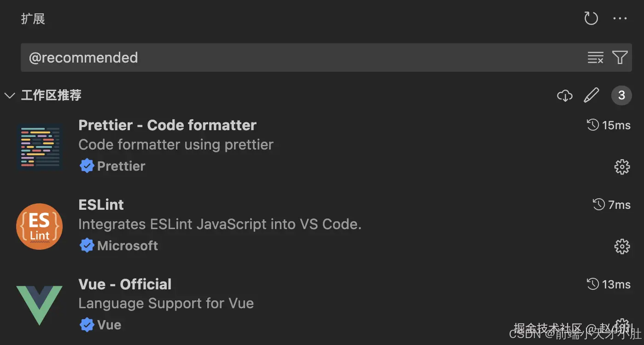Edit workspace recommendations with the pencil icon
The height and width of the screenshot is (345, 644).
click(x=591, y=95)
